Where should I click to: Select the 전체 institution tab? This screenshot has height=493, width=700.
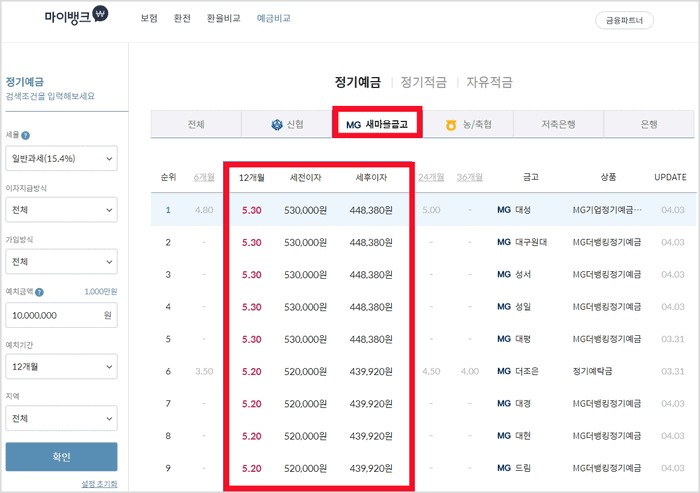pyautogui.click(x=196, y=124)
